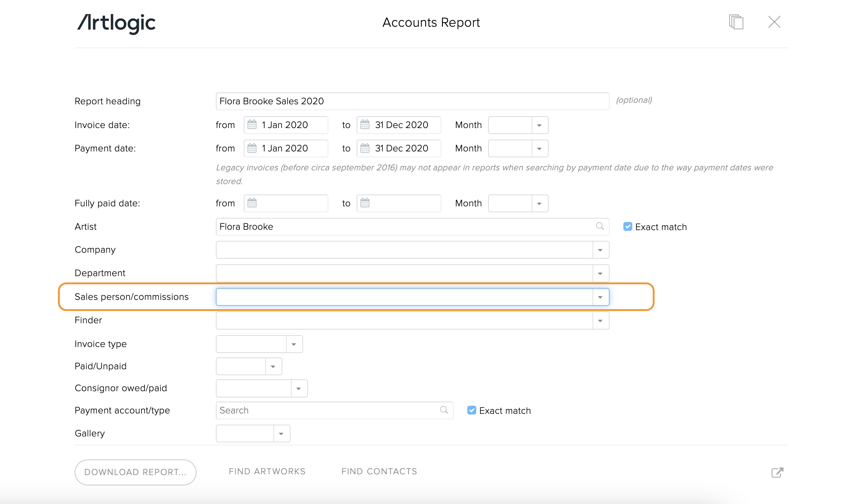Open the Department dropdown

tap(600, 273)
